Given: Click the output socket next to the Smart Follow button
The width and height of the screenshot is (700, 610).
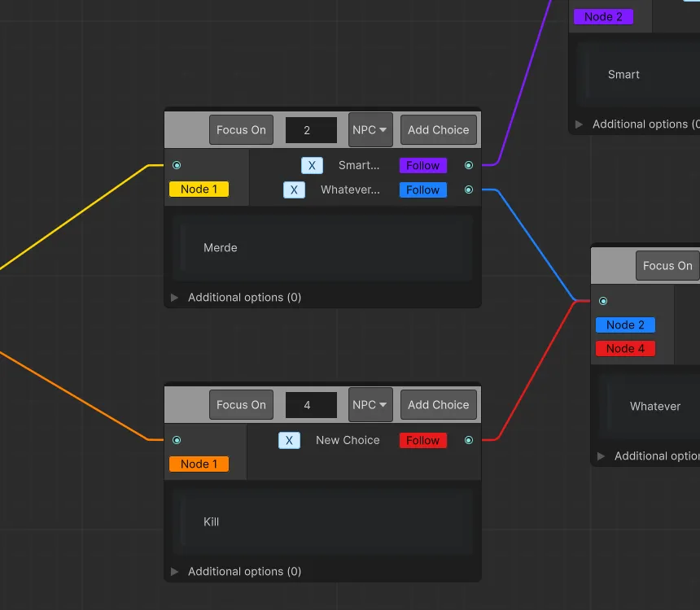Looking at the screenshot, I should coord(469,165).
